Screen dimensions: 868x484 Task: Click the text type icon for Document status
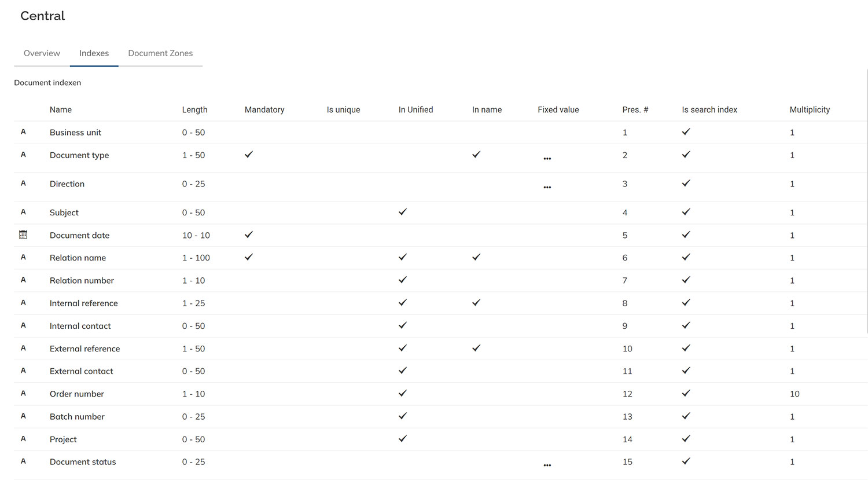23,461
